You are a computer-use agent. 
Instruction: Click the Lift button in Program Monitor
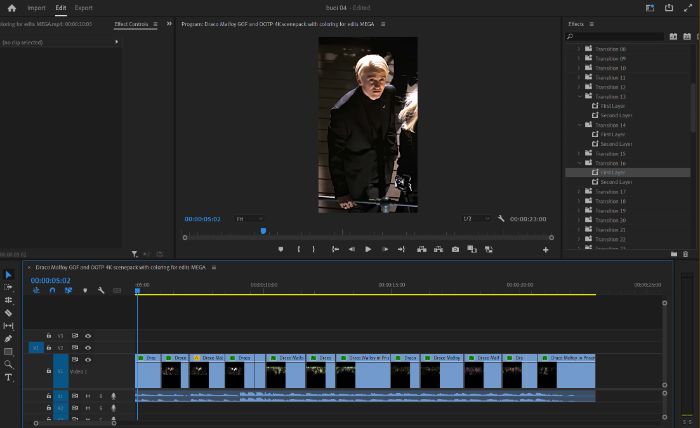click(421, 249)
